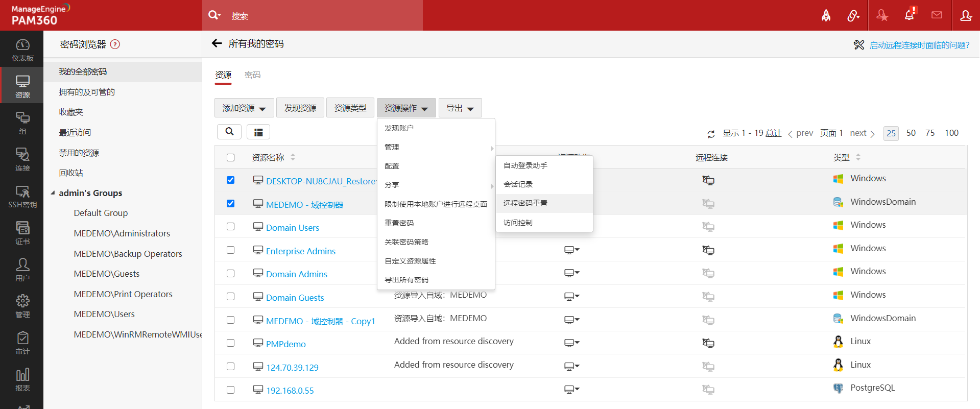Open the 启动远程连接时面临的问题? link
The height and width of the screenshot is (409, 980).
[919, 45]
